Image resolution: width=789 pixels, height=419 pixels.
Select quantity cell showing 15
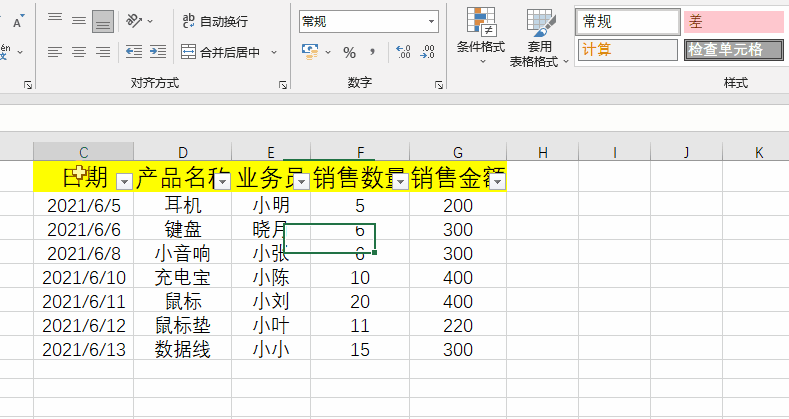tap(360, 350)
